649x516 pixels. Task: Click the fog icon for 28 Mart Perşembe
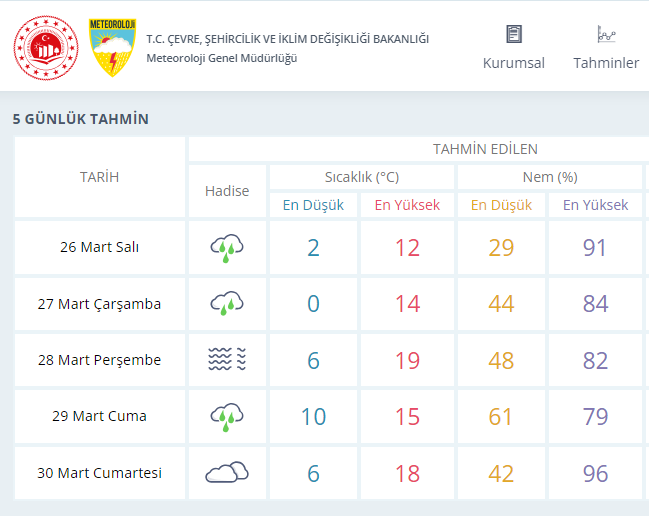(x=227, y=359)
